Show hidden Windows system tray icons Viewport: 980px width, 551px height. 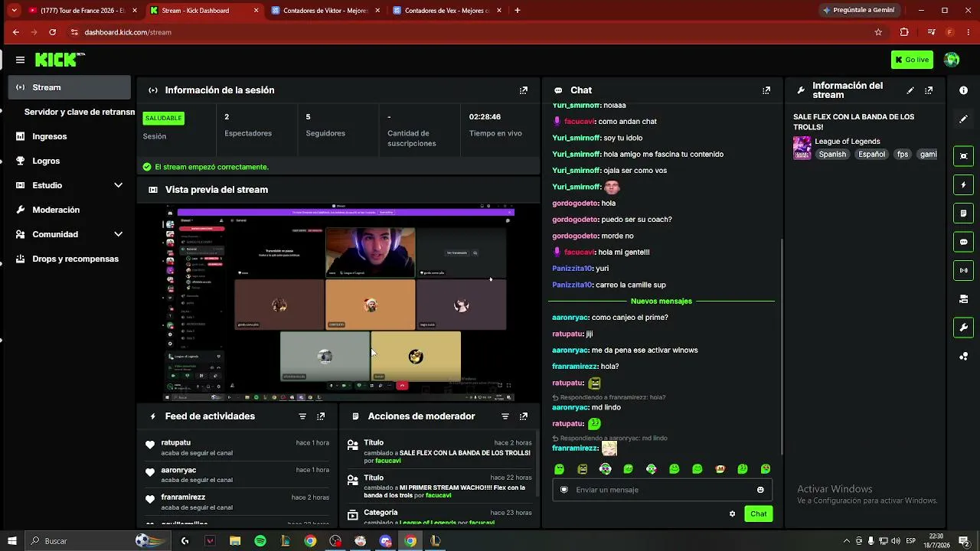click(x=846, y=541)
